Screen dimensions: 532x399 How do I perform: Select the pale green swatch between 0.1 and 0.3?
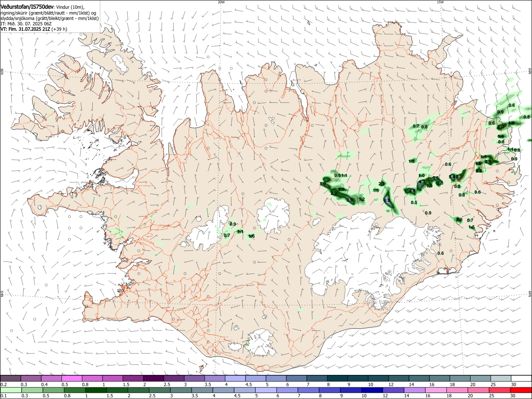[x=10, y=390]
